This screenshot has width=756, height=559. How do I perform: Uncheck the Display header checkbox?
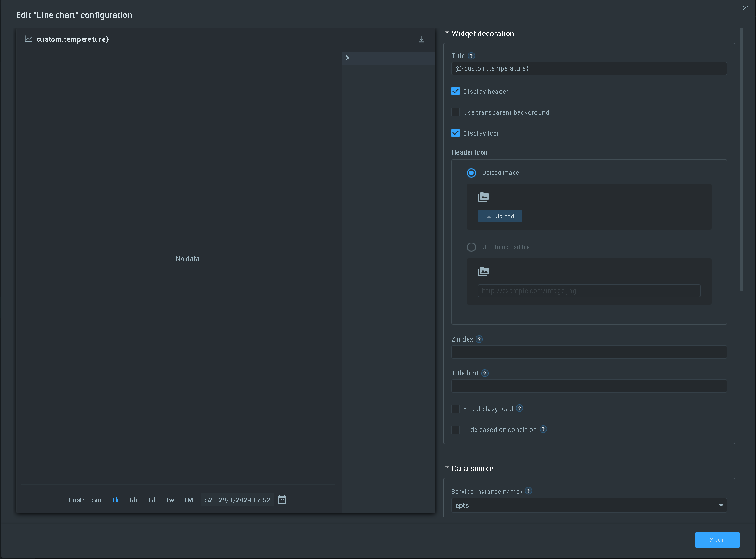click(x=456, y=92)
